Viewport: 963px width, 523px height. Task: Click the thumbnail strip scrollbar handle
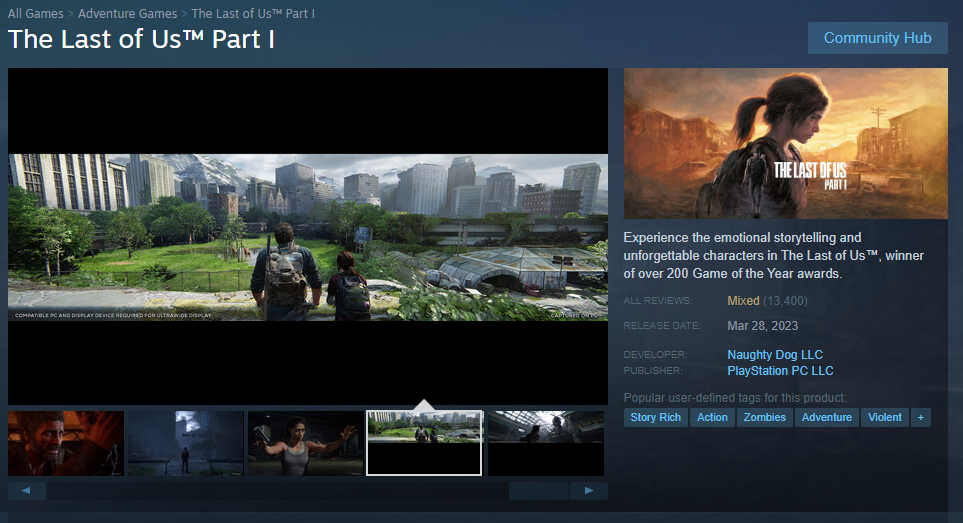pyautogui.click(x=539, y=490)
